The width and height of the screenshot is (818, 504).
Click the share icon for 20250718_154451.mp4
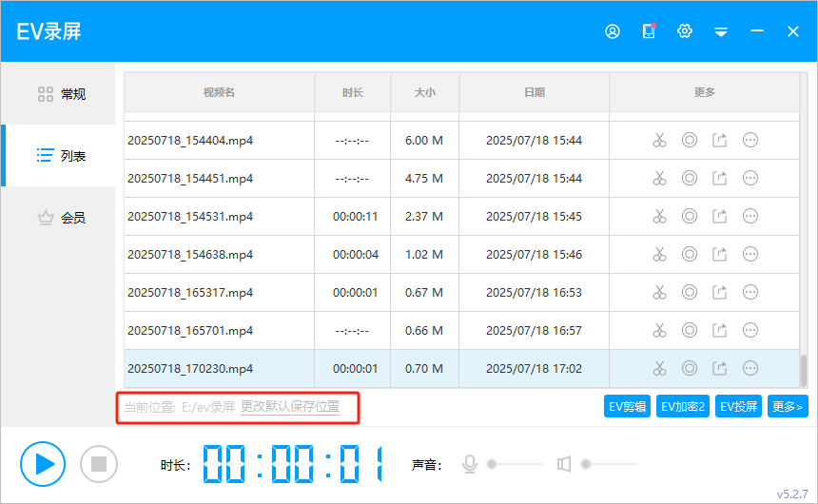[720, 179]
